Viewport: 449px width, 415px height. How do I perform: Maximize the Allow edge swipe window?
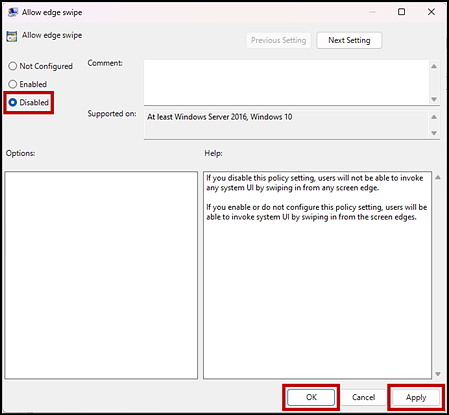tap(402, 12)
